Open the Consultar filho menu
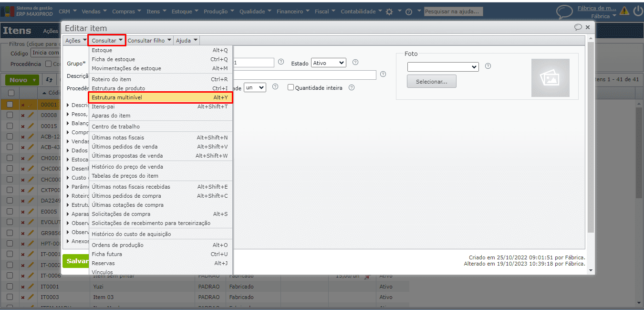 149,41
